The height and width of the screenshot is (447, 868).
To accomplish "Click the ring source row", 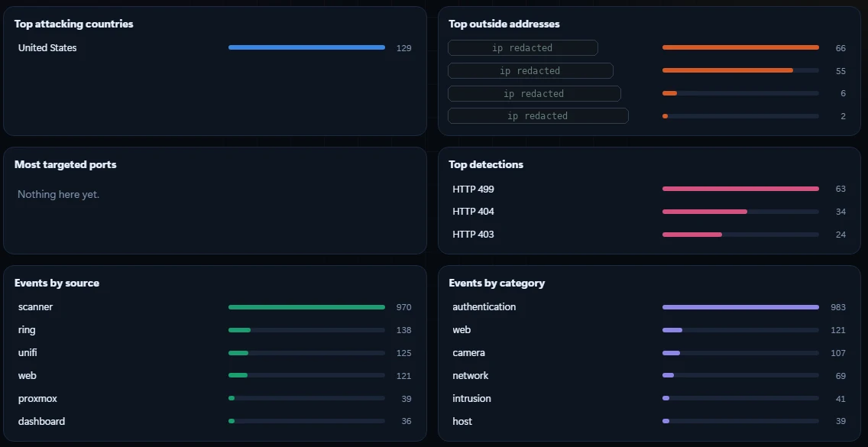I will tap(215, 329).
